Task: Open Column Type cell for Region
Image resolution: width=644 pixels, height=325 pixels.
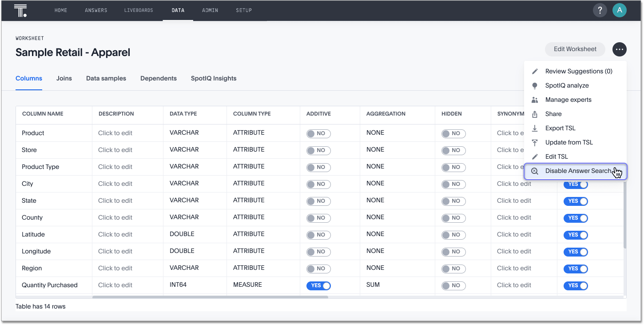Action: pos(249,268)
